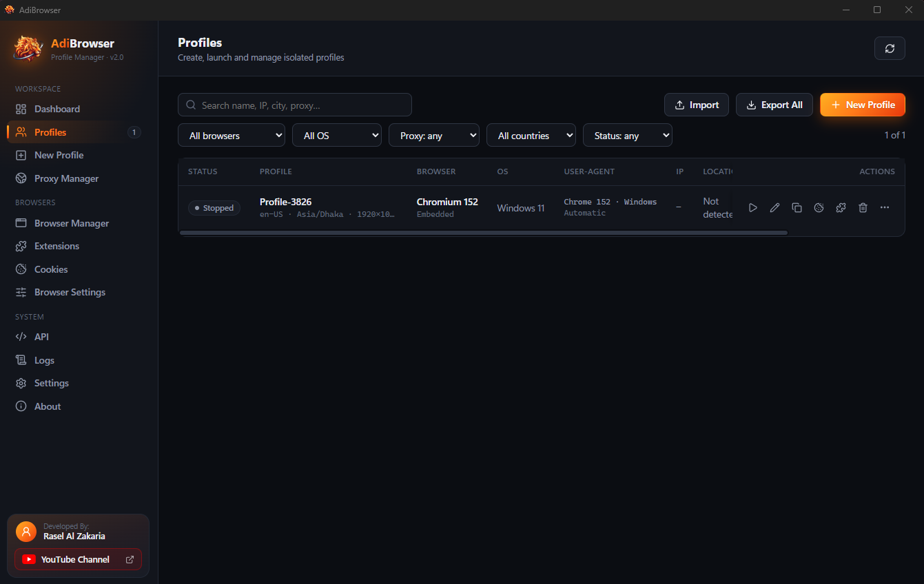Click the developer avatar icon

click(x=26, y=532)
